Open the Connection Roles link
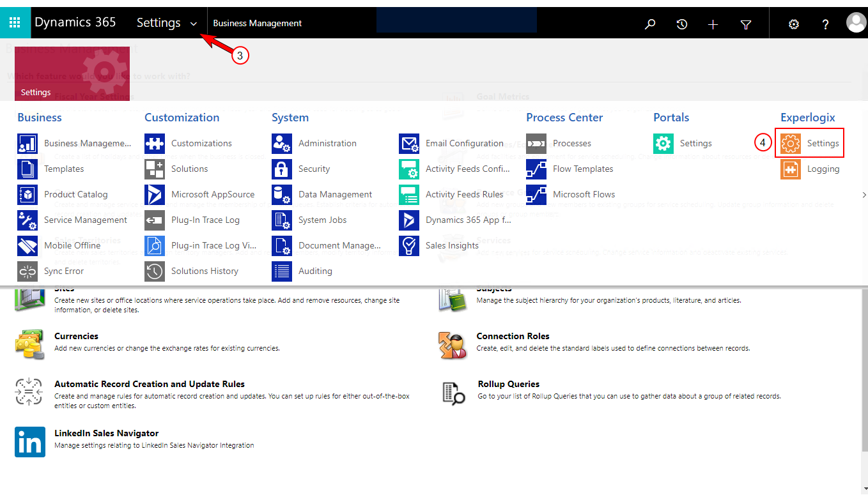 pos(513,336)
